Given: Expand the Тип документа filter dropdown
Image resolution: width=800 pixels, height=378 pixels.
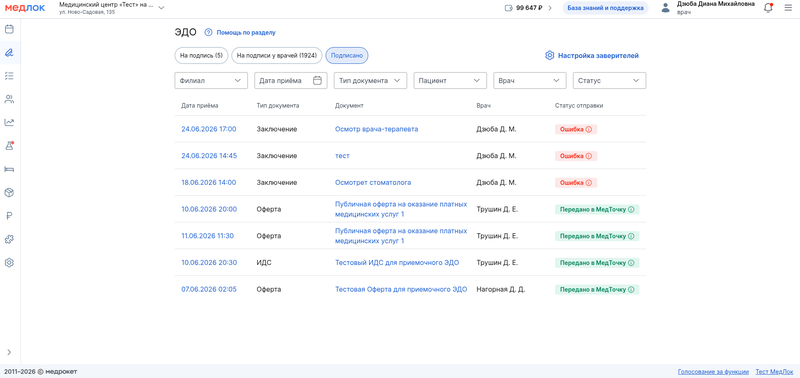Looking at the screenshot, I should [370, 81].
